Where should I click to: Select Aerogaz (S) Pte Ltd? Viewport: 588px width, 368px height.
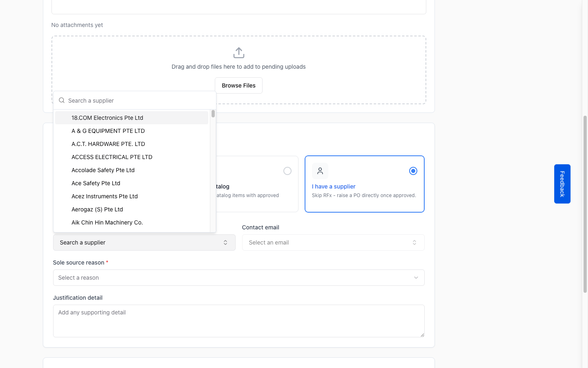coord(131,209)
